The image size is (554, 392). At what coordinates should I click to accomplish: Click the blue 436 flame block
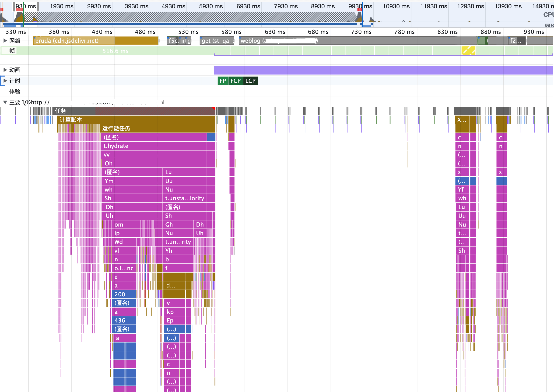[x=124, y=321]
